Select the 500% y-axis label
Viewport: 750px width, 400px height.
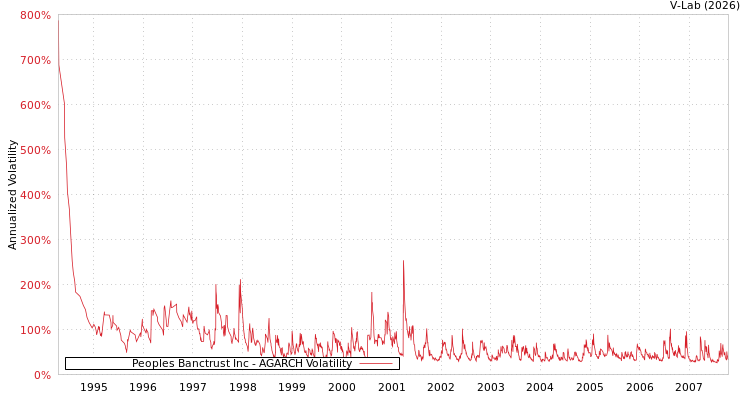(x=35, y=150)
